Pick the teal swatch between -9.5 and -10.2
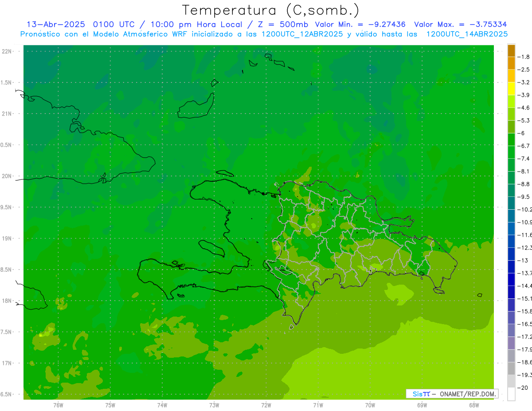Image resolution: width=532 pixels, height=411 pixels. pos(511,203)
